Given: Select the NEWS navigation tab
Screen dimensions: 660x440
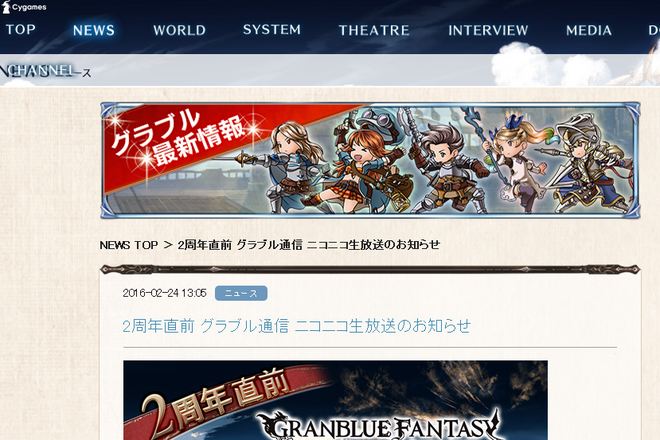Looking at the screenshot, I should point(93,30).
